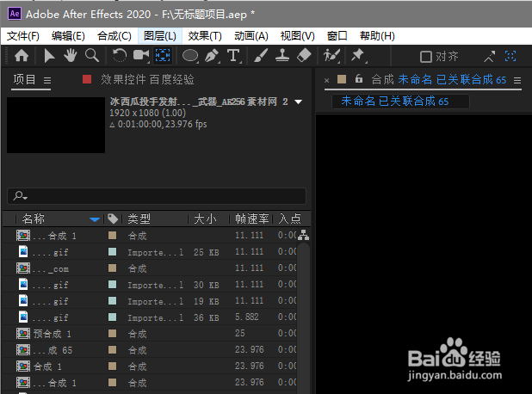Select the Type text tool
This screenshot has width=532, height=394.
[234, 56]
